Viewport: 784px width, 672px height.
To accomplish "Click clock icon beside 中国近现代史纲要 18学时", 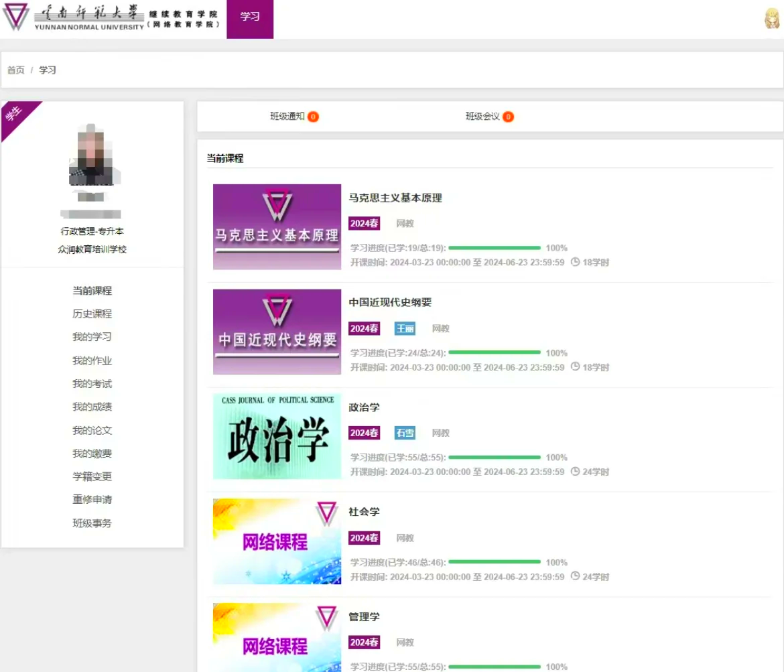I will [575, 366].
